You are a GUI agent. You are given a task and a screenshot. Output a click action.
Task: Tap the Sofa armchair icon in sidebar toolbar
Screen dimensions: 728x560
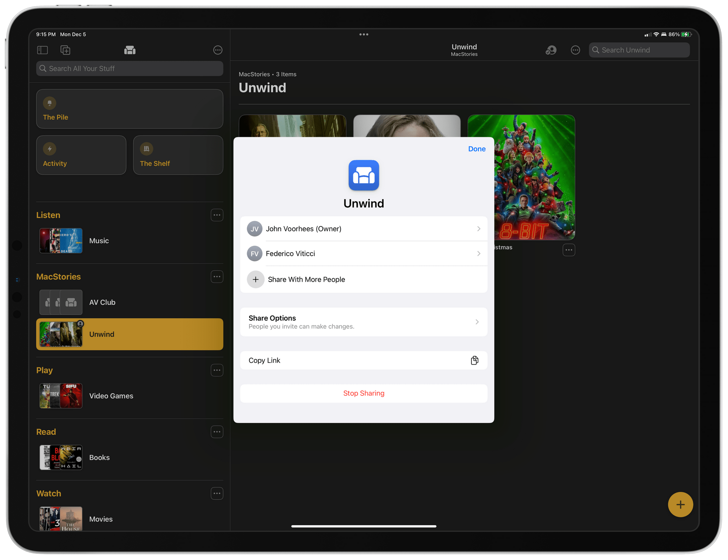click(130, 50)
